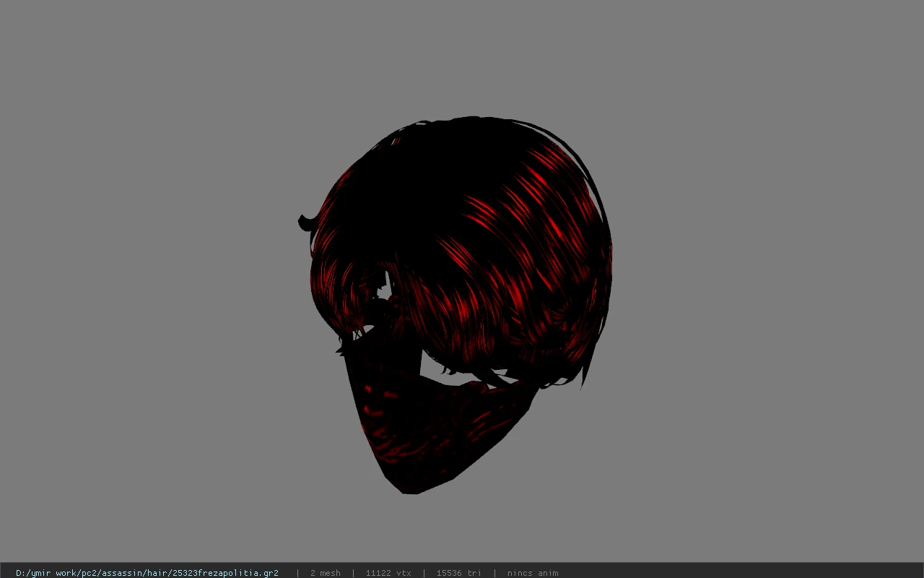Click the file path 25323frezapolitia.gr2 in status bar

tap(147, 573)
